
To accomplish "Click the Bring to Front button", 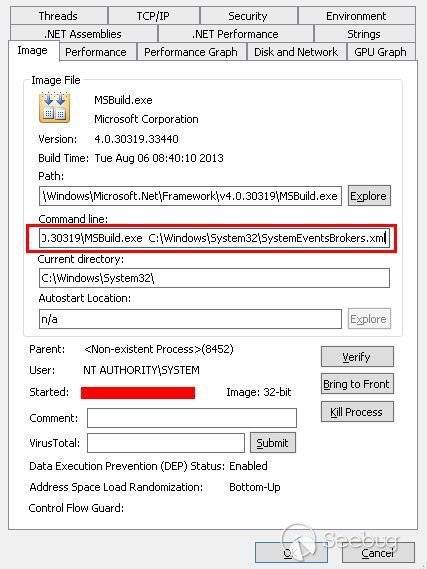I will point(357,384).
